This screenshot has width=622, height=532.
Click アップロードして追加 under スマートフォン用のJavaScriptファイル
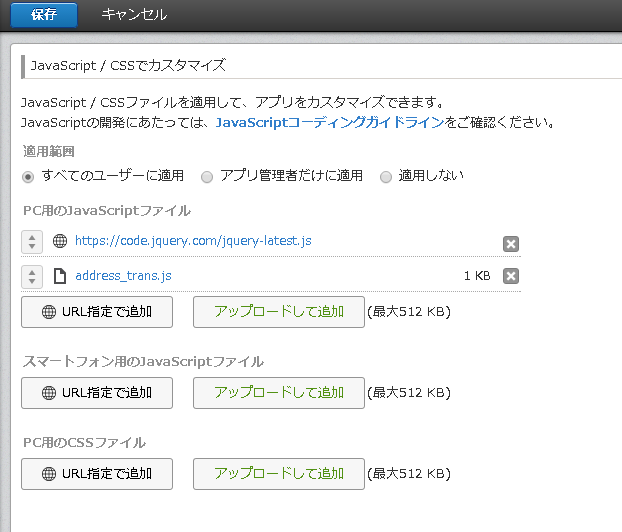279,393
